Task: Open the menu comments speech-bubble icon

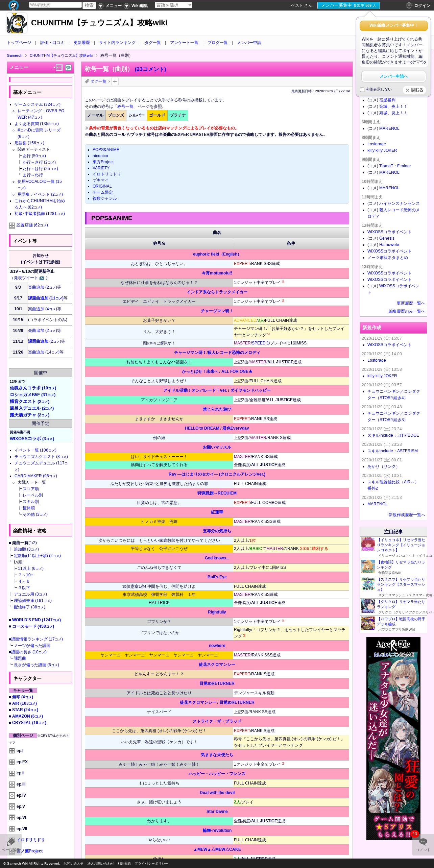Action: [x=68, y=68]
